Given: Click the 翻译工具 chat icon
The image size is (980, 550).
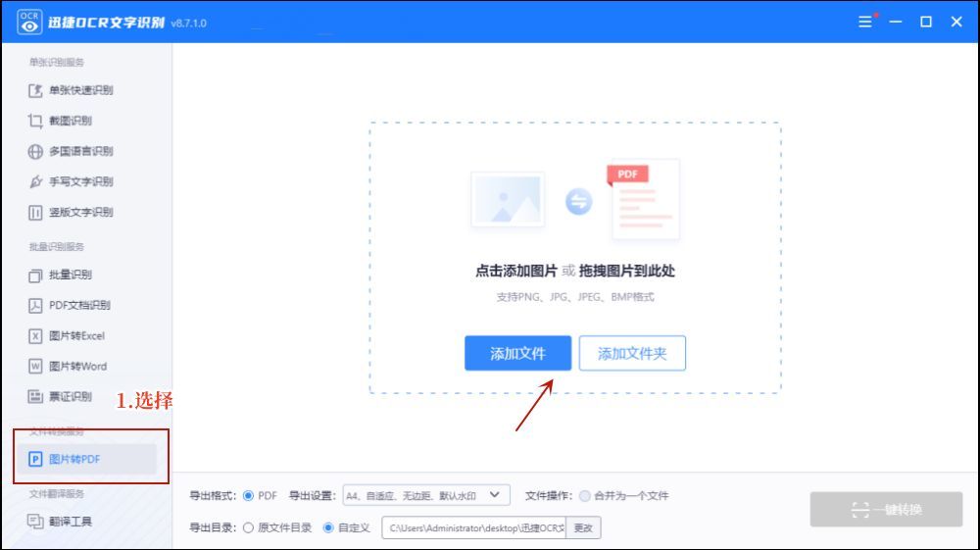Looking at the screenshot, I should tap(35, 522).
